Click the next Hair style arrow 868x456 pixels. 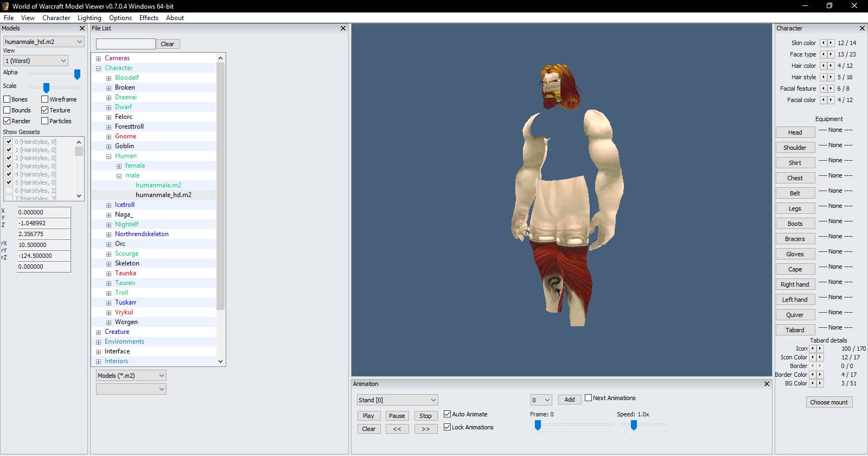point(831,77)
